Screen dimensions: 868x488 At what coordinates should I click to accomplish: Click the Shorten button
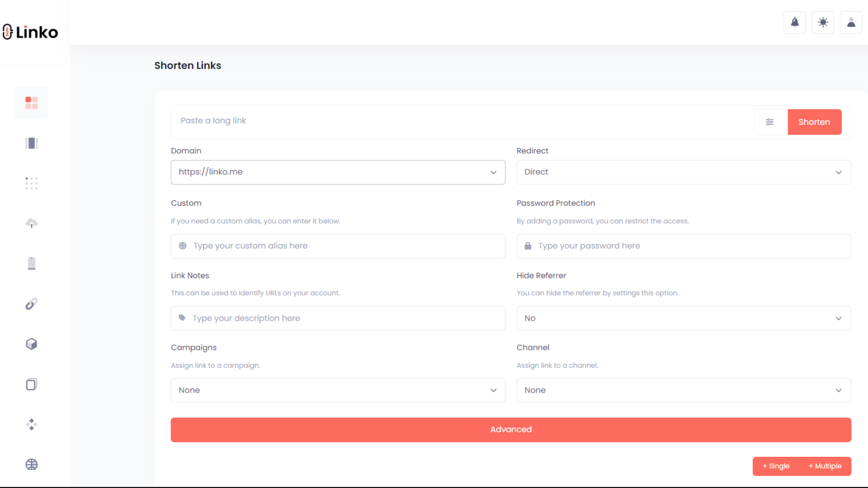[814, 122]
